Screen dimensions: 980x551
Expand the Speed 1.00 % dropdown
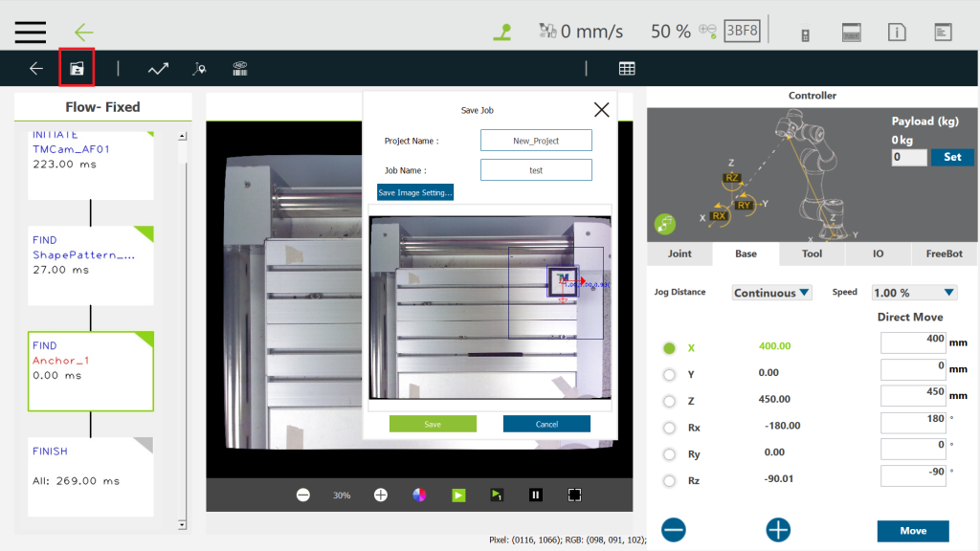[914, 293]
